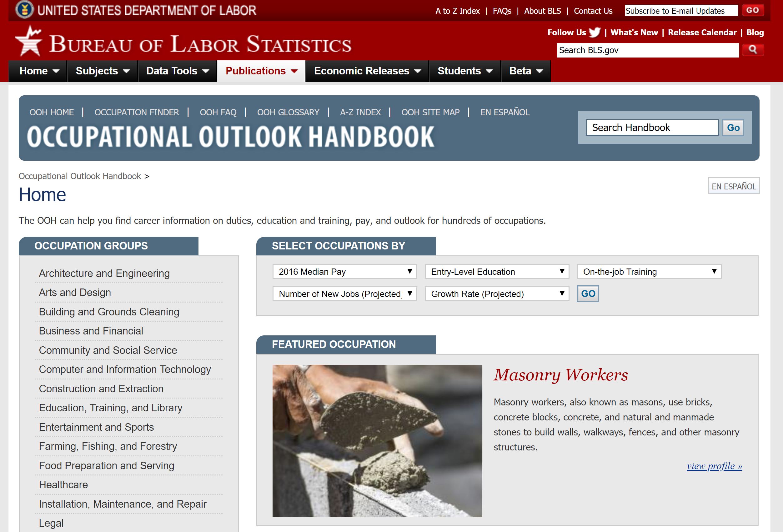
Task: Follow the view profile link
Action: point(714,466)
